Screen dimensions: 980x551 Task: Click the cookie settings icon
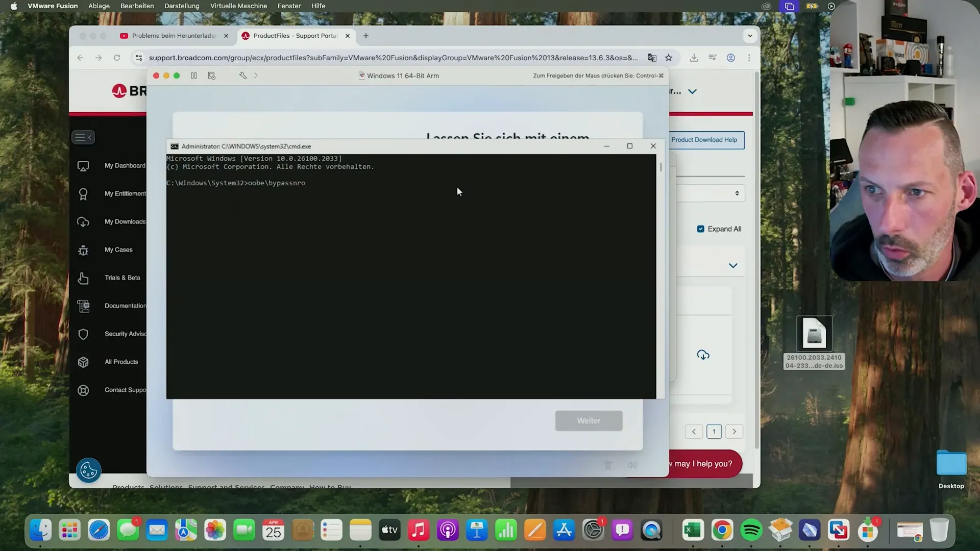pyautogui.click(x=88, y=470)
